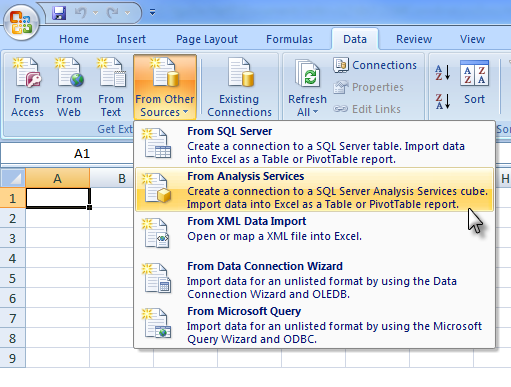Import data From Text file
Image resolution: width=511 pixels, height=387 pixels.
tap(111, 87)
